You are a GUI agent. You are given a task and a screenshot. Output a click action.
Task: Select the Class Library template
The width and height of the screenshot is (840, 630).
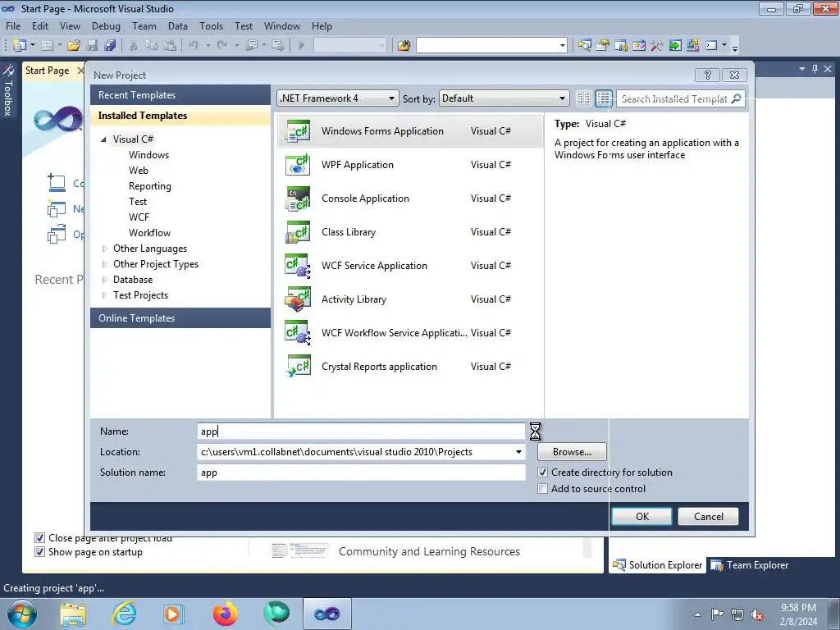coord(410,232)
